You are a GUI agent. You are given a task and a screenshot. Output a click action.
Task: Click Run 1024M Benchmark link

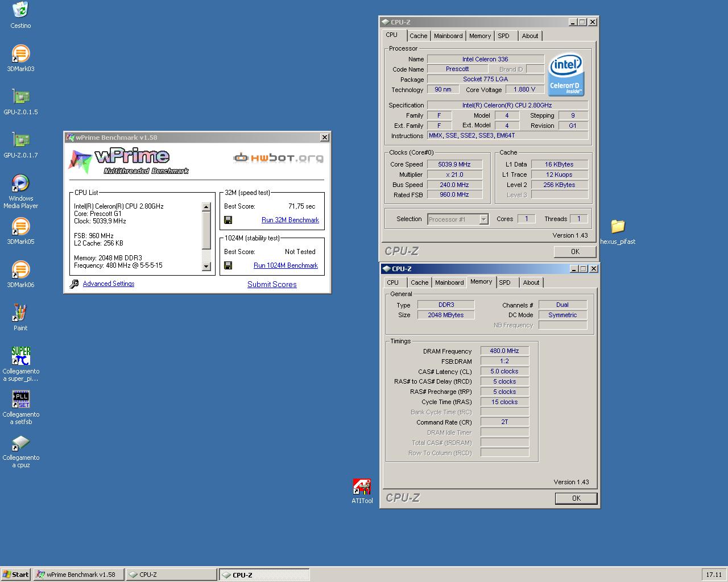click(286, 265)
